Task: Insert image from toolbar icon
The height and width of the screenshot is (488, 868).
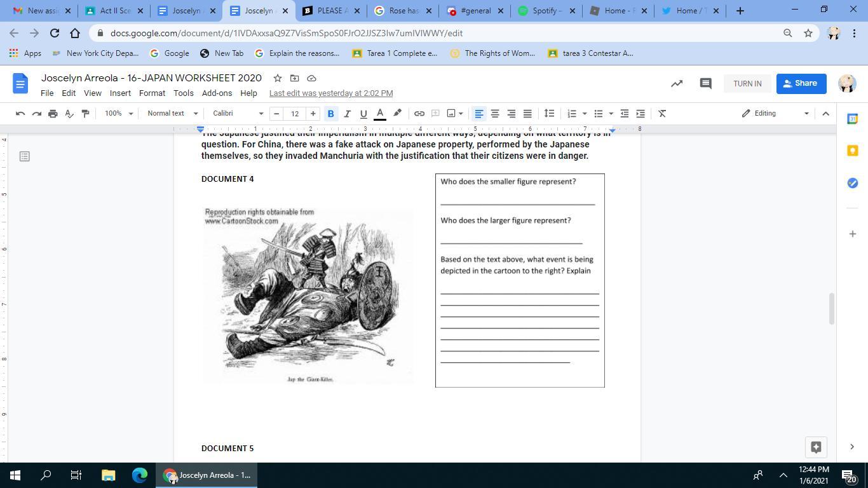Action: coord(451,113)
